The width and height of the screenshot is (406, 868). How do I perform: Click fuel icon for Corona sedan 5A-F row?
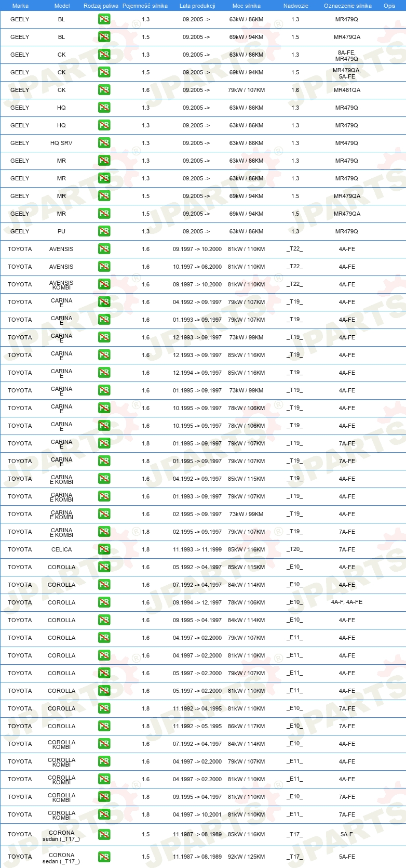pos(104,835)
